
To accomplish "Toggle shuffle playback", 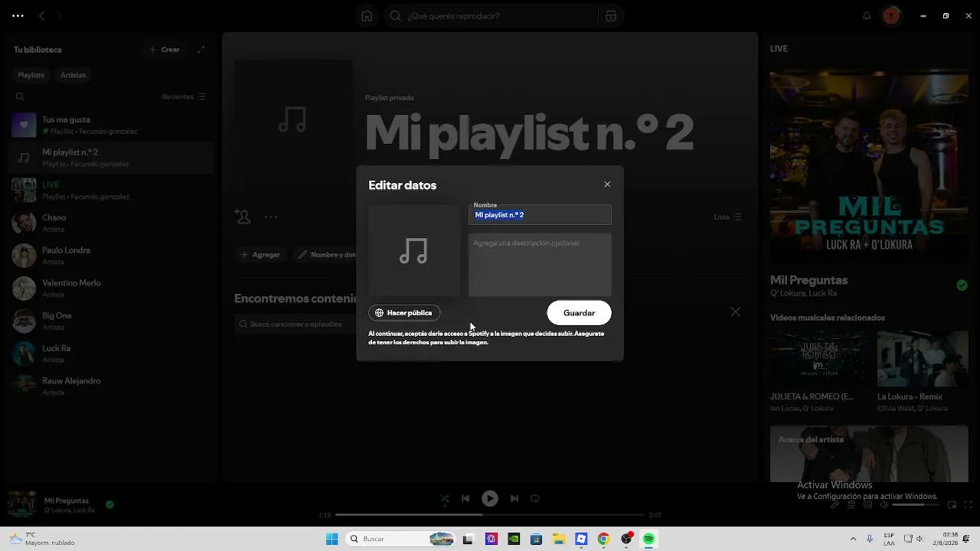I will [445, 499].
